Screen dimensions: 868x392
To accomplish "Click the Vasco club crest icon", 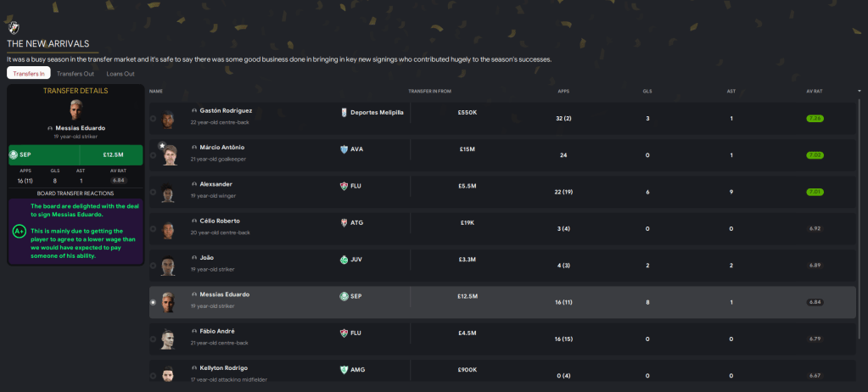I will (13, 26).
